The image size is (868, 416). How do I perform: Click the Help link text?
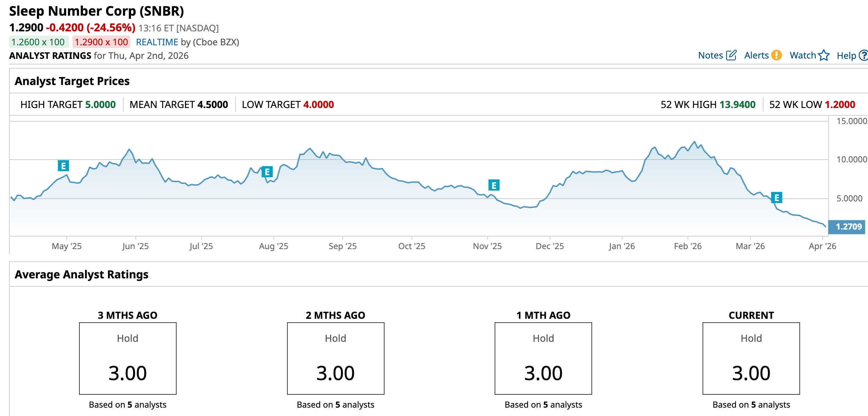[x=846, y=56]
